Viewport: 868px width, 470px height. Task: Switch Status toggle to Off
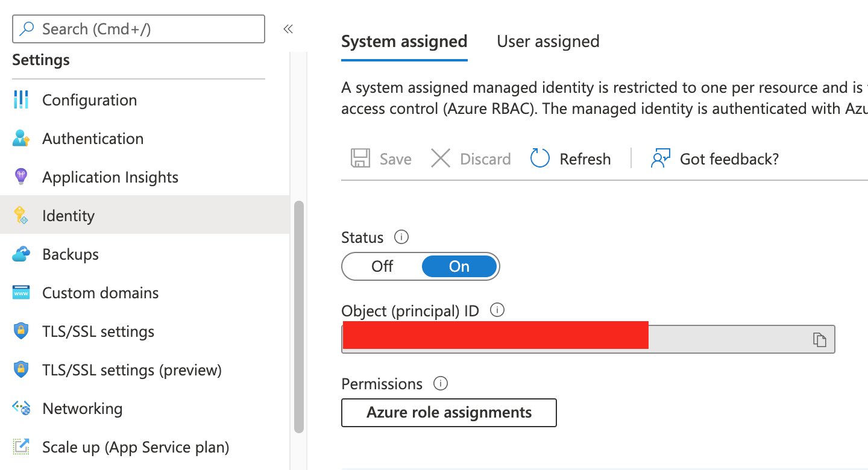click(382, 266)
